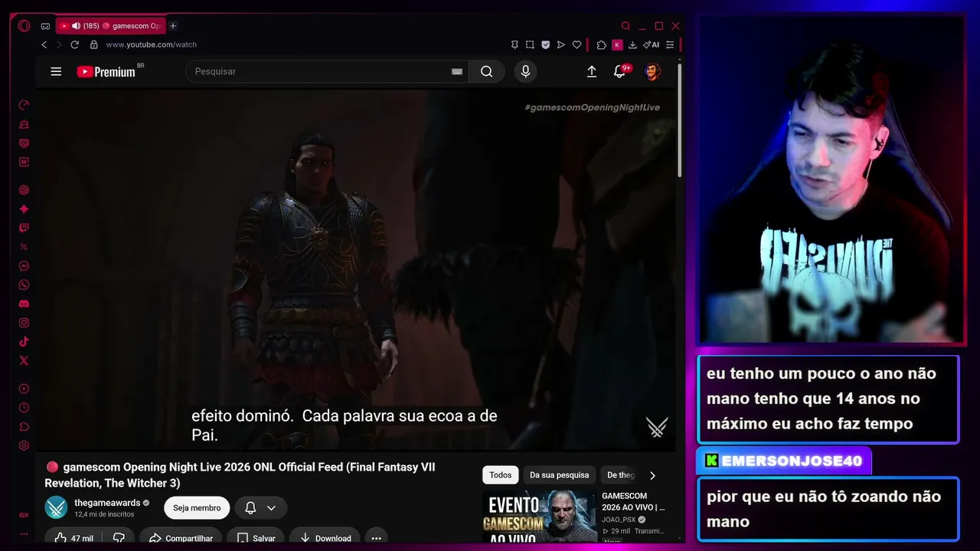Click the Seja membro button

tap(197, 508)
